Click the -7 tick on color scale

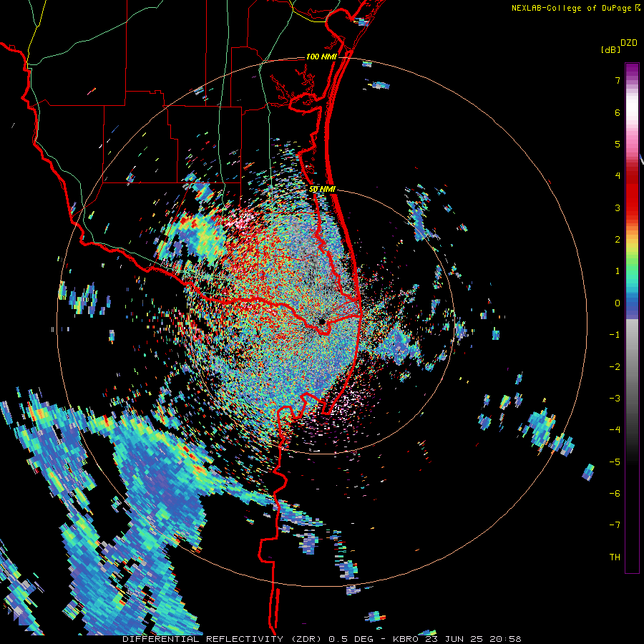click(x=615, y=525)
